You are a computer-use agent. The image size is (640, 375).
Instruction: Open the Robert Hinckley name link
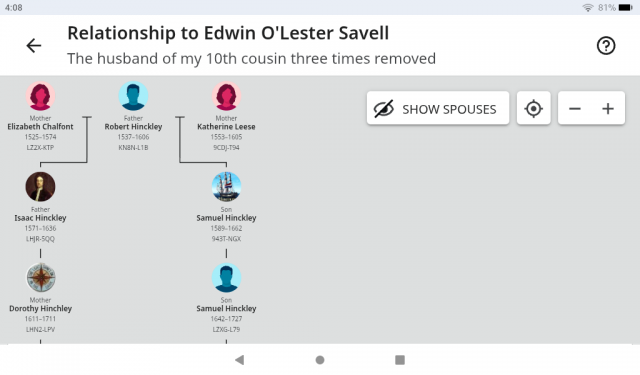pyautogui.click(x=133, y=127)
